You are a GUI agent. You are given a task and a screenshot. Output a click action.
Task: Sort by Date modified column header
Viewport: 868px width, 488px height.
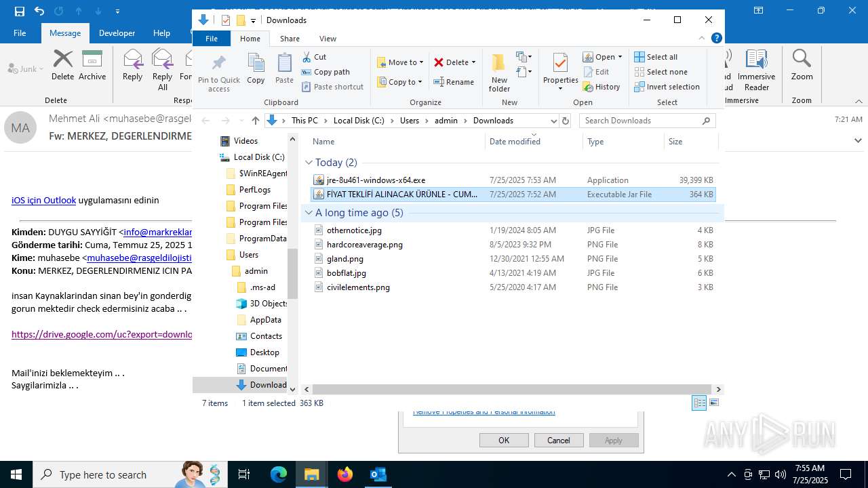pyautogui.click(x=534, y=142)
